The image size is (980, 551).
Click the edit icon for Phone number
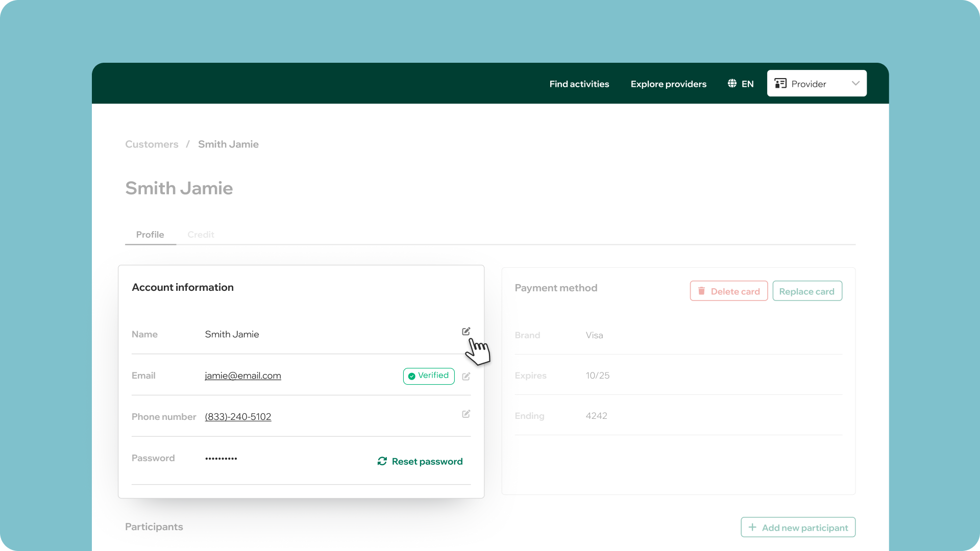click(465, 414)
